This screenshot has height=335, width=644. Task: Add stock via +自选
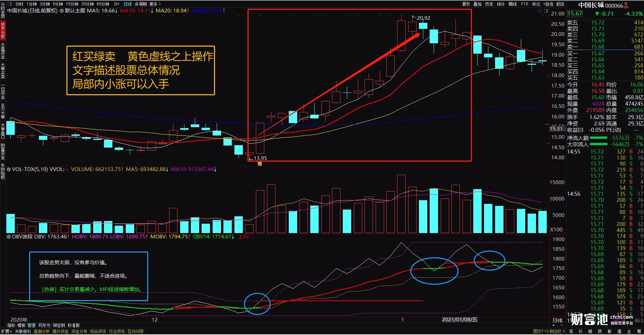(x=548, y=4)
